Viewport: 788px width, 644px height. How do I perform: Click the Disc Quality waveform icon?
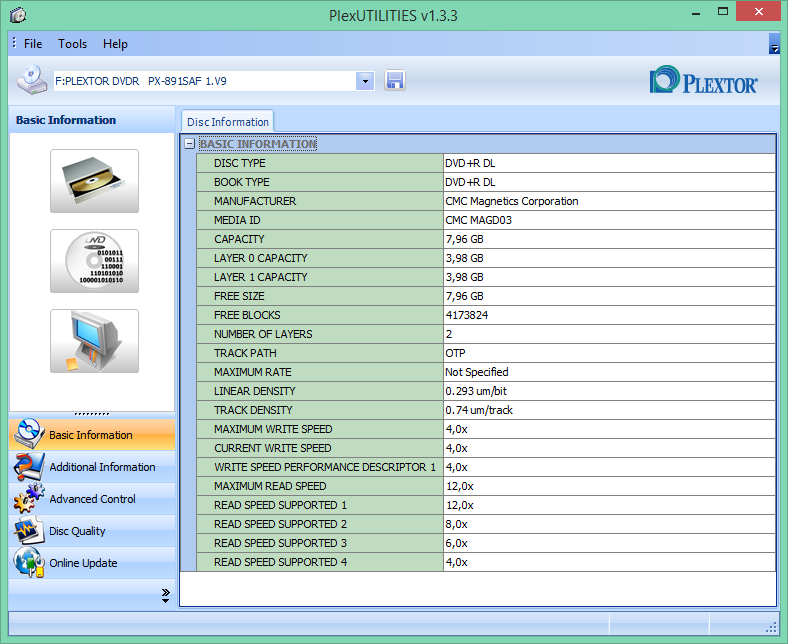click(x=29, y=530)
